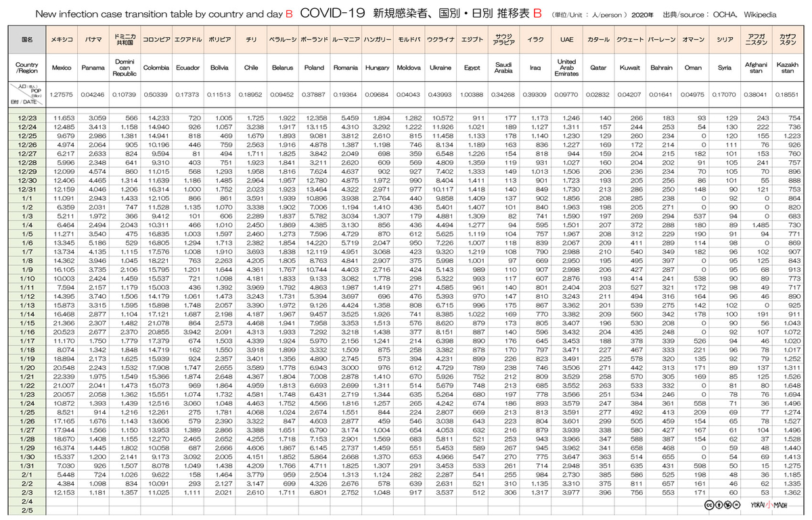Screen dimensions: 812x520
Task: Select the Moldova column header
Action: pos(409,68)
